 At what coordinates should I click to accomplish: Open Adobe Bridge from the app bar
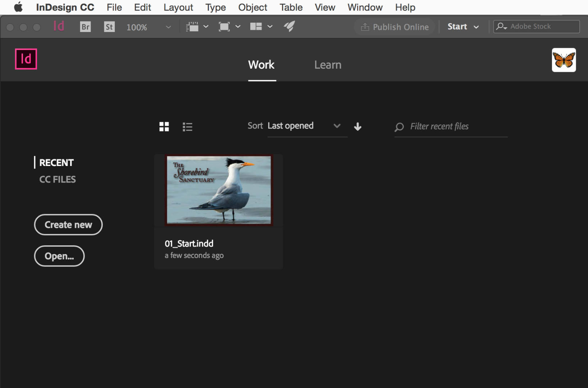(85, 26)
